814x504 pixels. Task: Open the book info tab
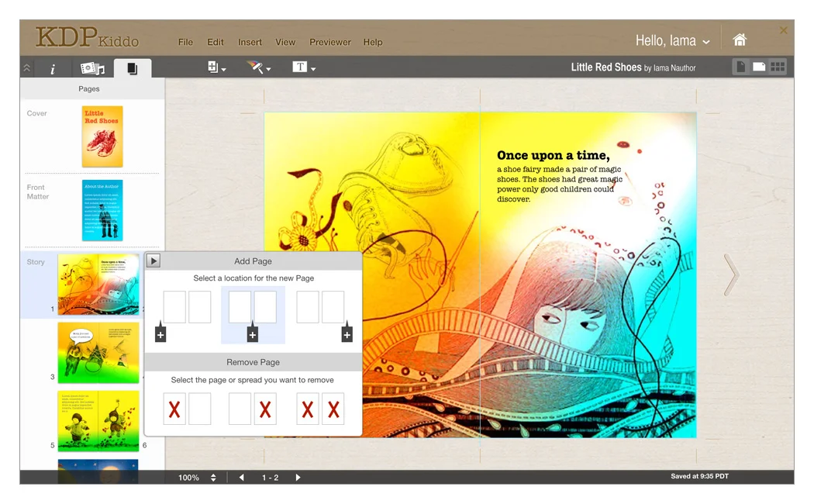[x=53, y=69]
